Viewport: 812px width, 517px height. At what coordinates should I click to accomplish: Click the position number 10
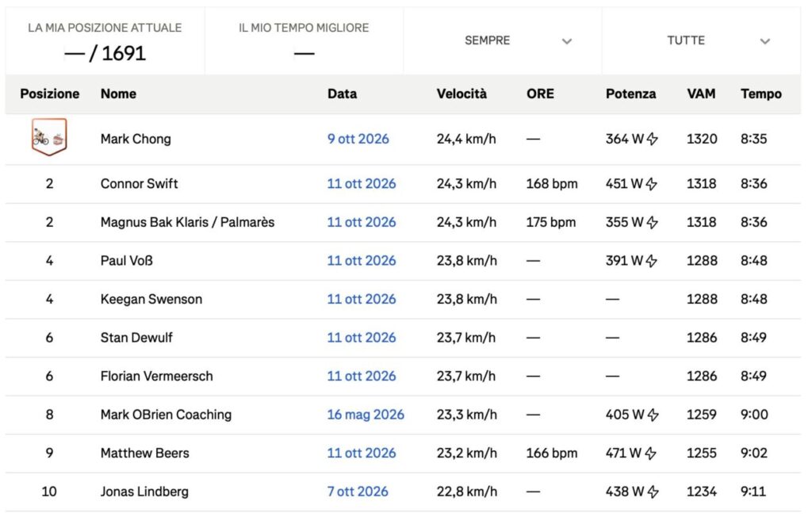49,492
